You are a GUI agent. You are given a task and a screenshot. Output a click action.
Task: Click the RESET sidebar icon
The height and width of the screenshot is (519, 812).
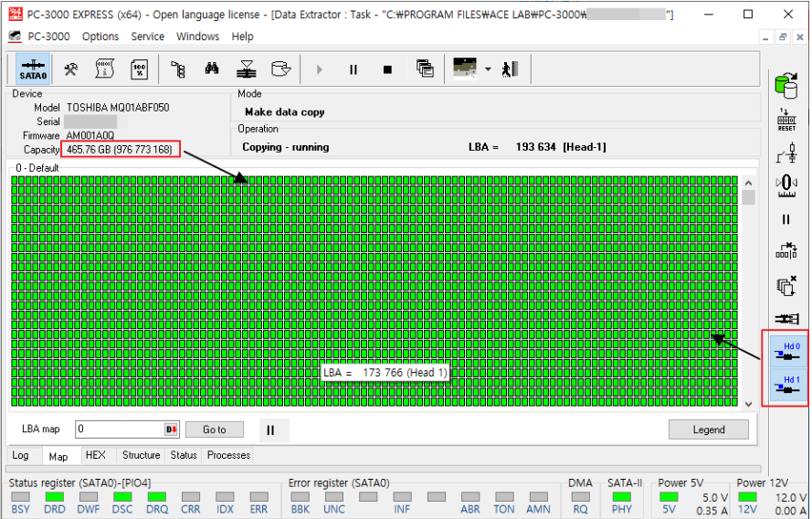(x=786, y=120)
